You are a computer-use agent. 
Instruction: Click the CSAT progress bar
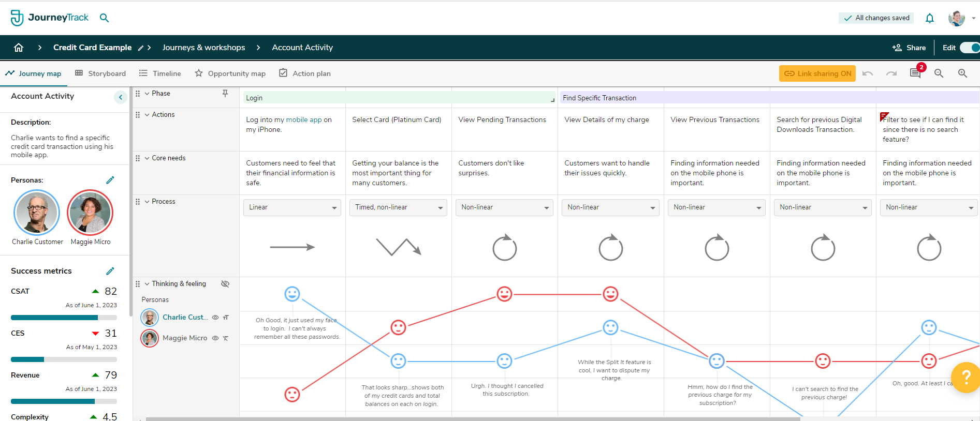(64, 318)
